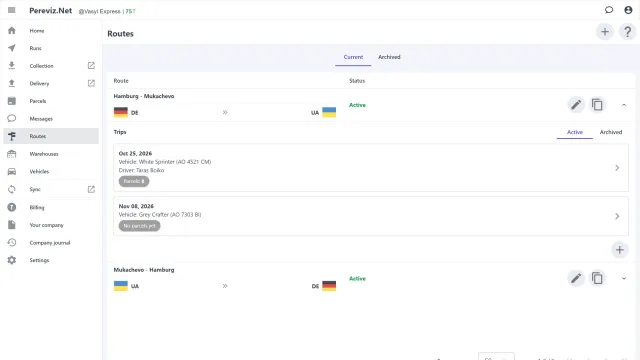
Task: Go to Home in sidebar
Action: click(37, 31)
